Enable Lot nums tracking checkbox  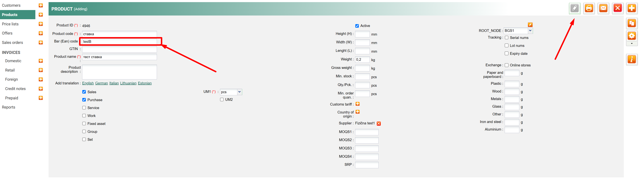[506, 46]
